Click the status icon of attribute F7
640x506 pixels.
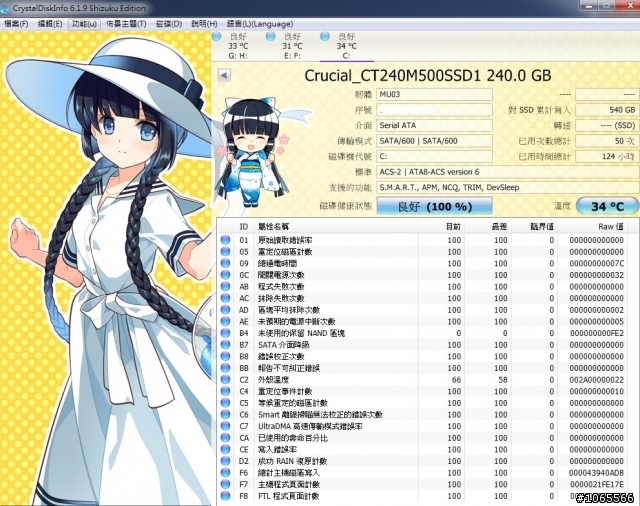(x=225, y=484)
